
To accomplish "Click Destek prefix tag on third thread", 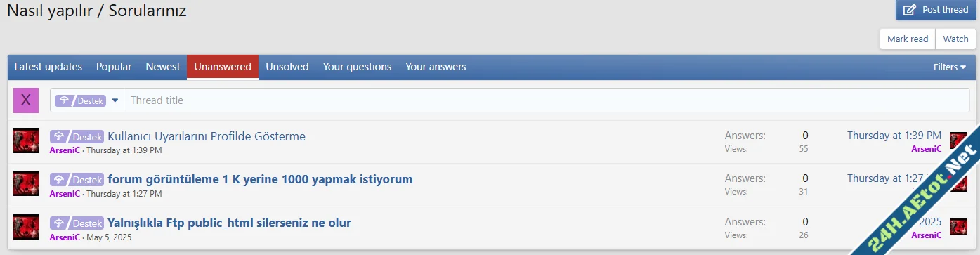I will pos(77,223).
